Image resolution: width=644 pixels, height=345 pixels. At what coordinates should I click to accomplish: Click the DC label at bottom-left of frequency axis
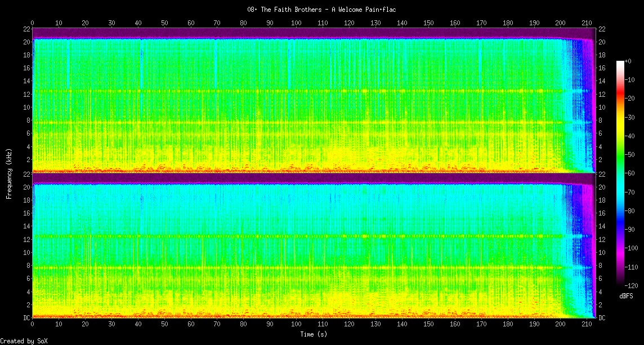point(26,318)
